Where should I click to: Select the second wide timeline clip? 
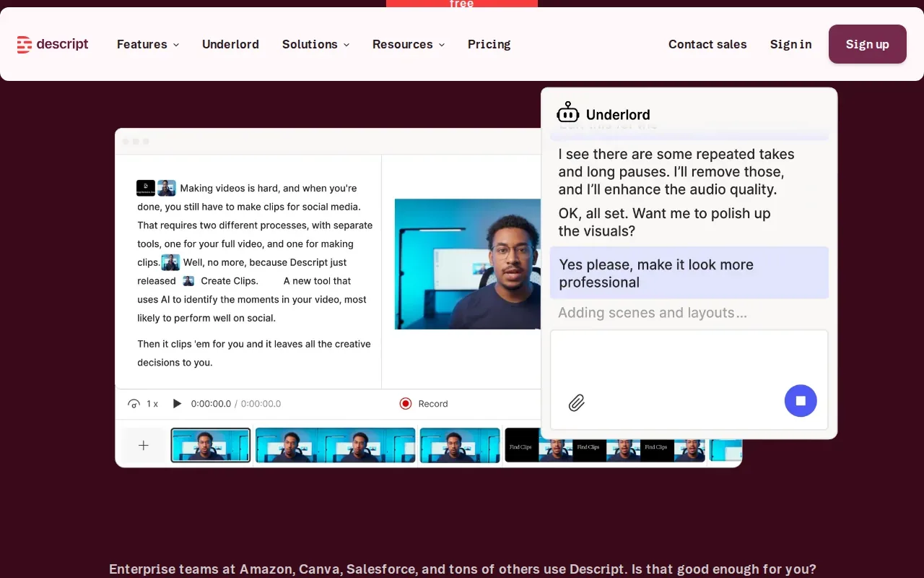tap(336, 445)
